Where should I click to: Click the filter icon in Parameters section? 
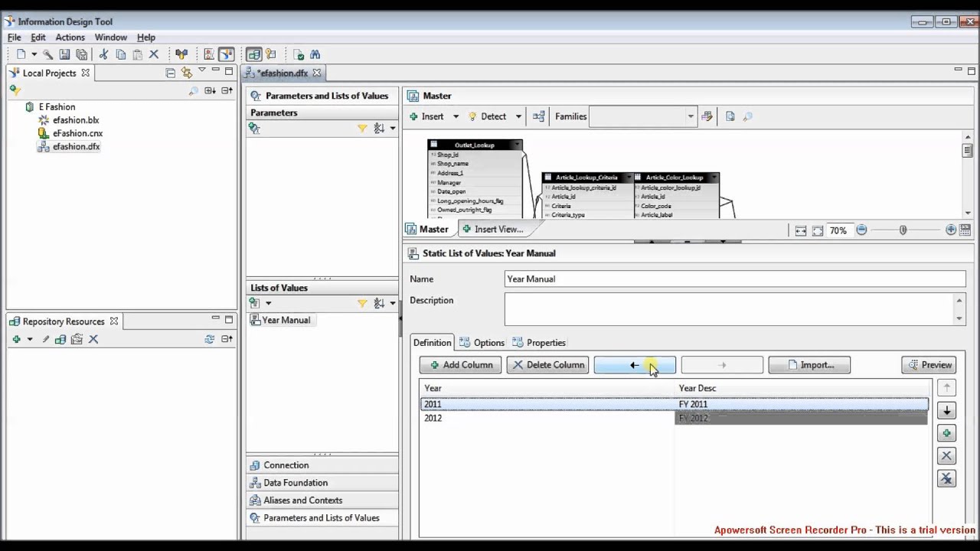pyautogui.click(x=362, y=129)
